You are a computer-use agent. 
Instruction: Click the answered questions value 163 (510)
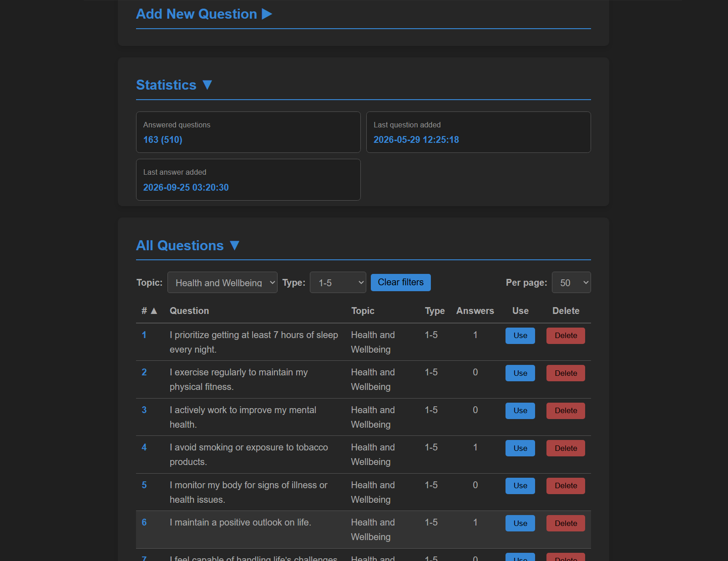point(163,140)
